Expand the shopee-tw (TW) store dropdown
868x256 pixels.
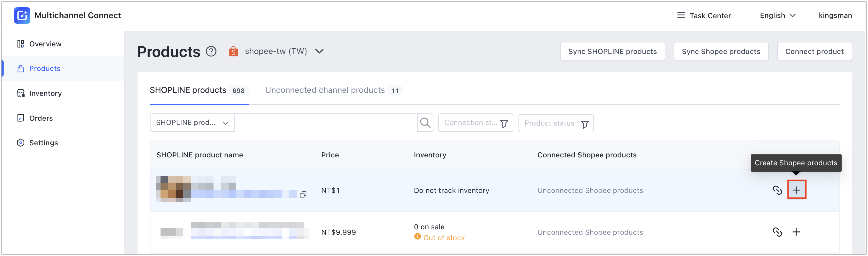click(x=319, y=51)
